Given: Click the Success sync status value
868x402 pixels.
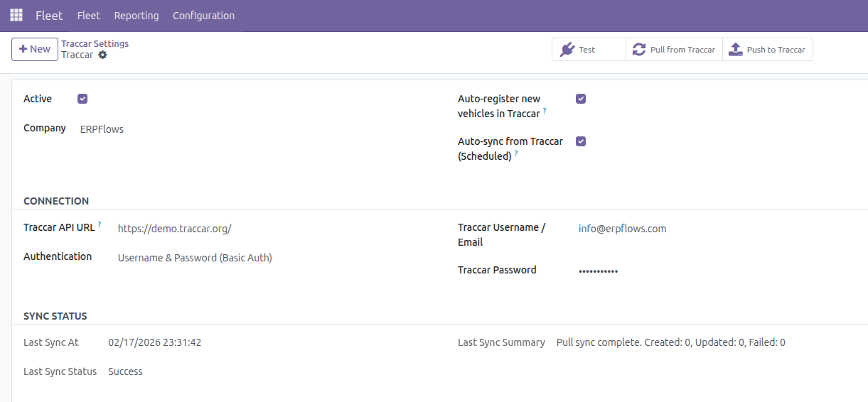Looking at the screenshot, I should tap(125, 371).
